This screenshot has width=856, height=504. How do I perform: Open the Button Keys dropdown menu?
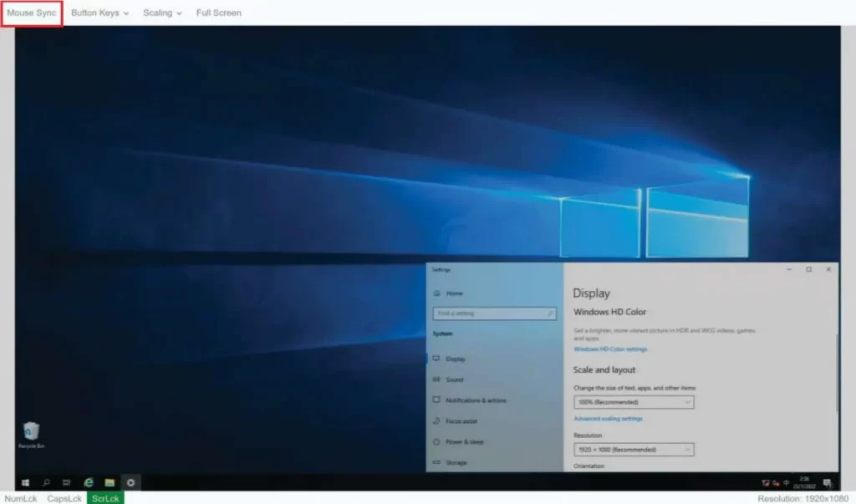coord(100,13)
